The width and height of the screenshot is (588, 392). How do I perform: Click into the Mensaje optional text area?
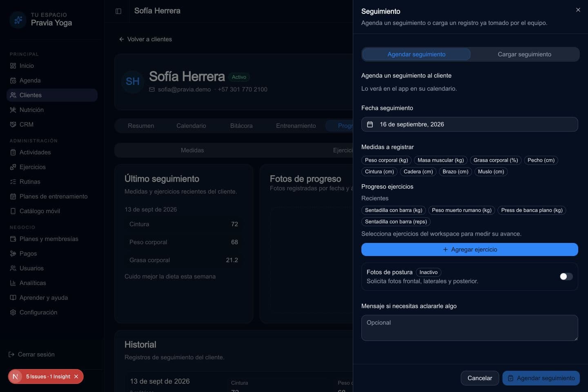(x=470, y=328)
